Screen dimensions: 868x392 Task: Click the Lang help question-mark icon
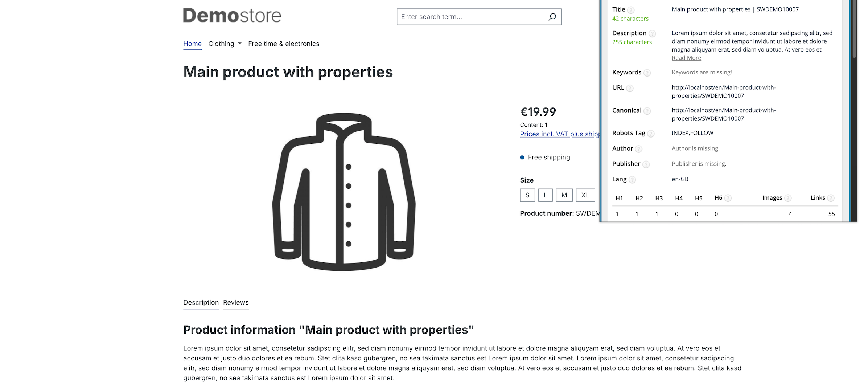(632, 180)
